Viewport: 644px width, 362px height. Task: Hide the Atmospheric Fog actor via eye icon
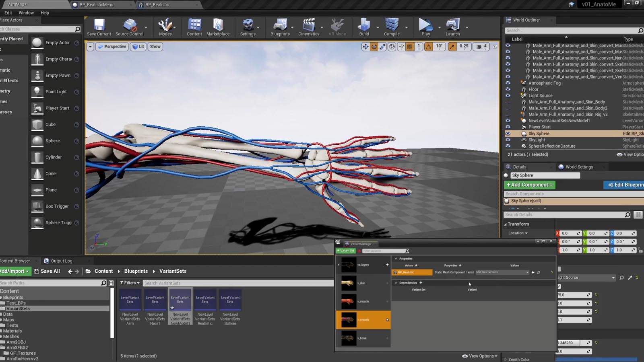click(508, 83)
